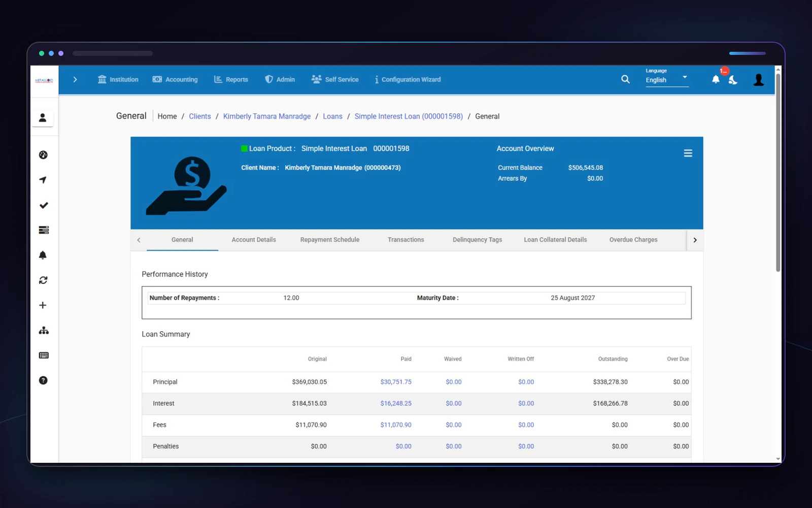
Task: Click the sidebar client person icon
Action: click(x=43, y=118)
